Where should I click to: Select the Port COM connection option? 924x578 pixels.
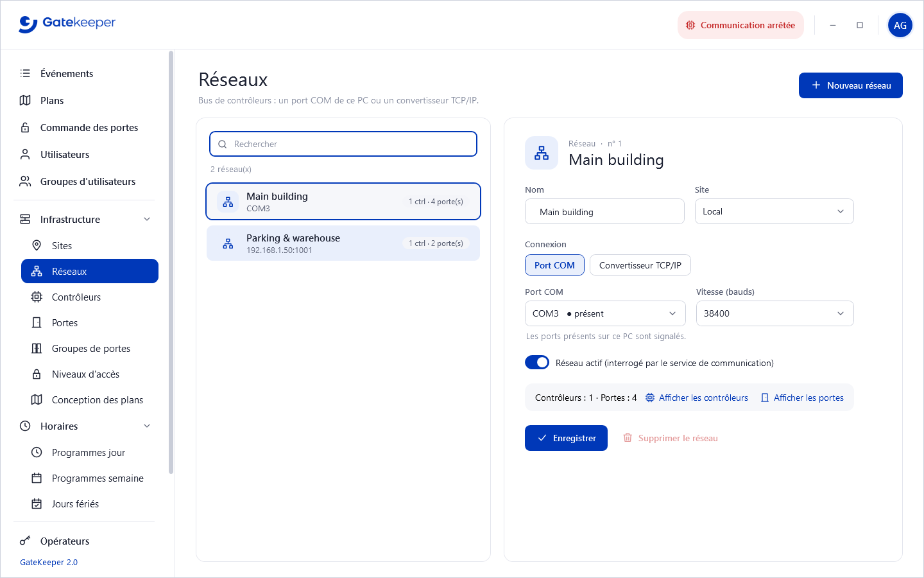554,265
